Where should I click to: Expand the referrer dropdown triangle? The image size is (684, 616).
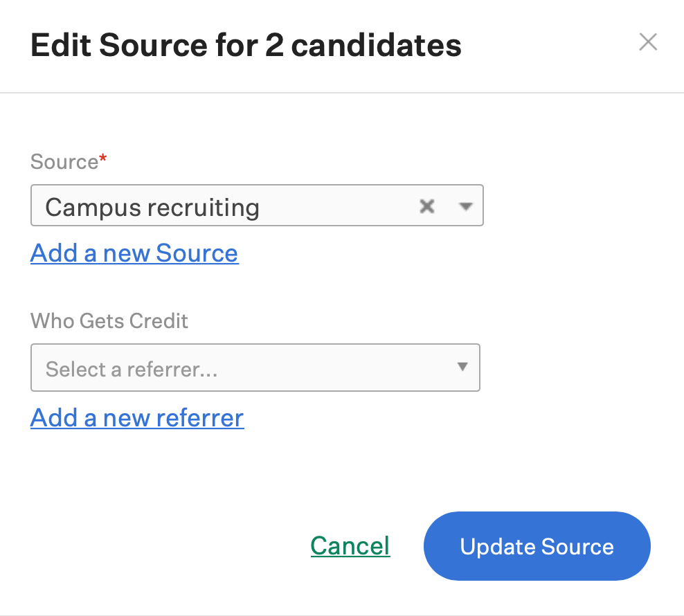[x=462, y=366]
